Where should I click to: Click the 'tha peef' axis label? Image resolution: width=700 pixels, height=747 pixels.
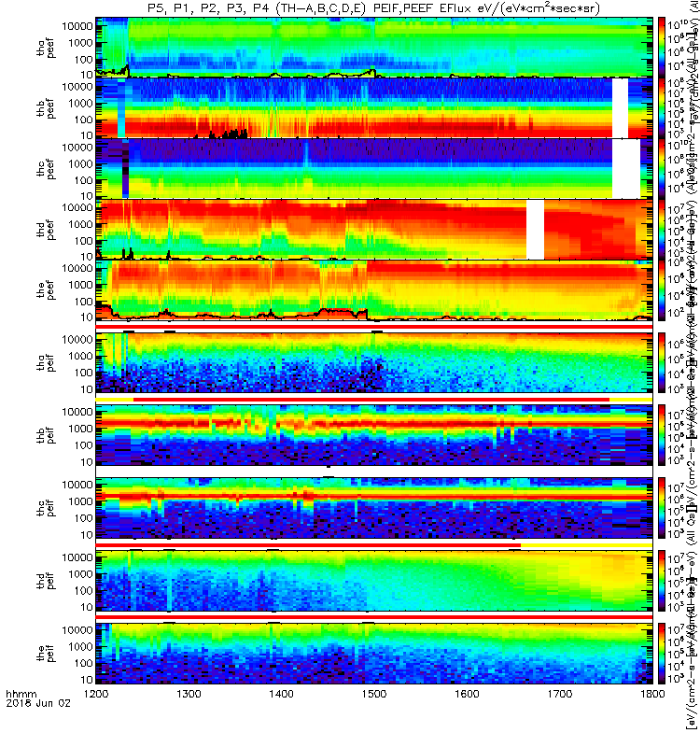point(46,48)
